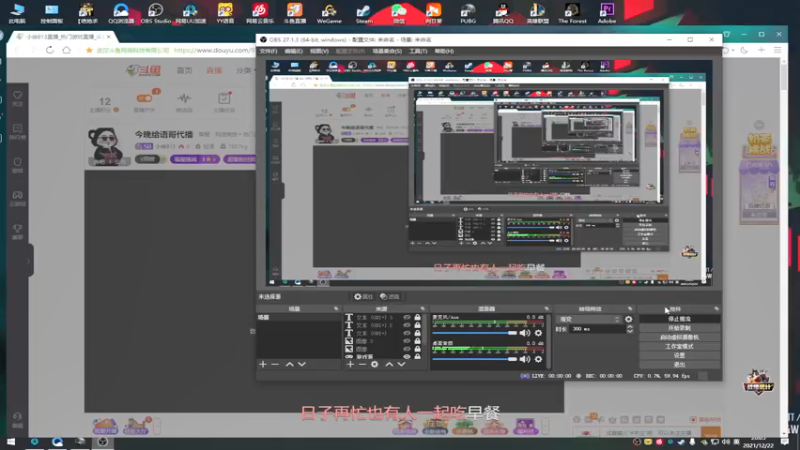Open the 视图(V) menu in OBS
This screenshot has width=800, height=450.
click(319, 51)
